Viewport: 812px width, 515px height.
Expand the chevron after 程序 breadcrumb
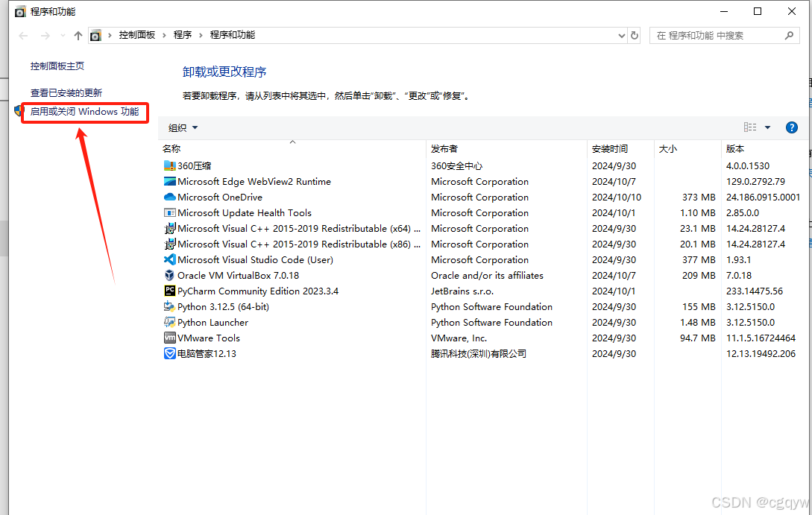pyautogui.click(x=201, y=35)
